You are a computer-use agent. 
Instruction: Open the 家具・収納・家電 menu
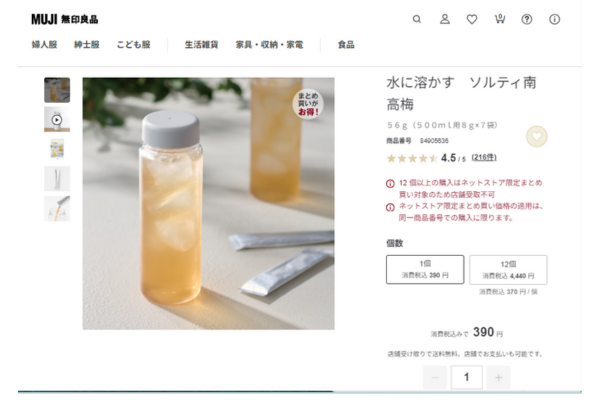(x=269, y=45)
